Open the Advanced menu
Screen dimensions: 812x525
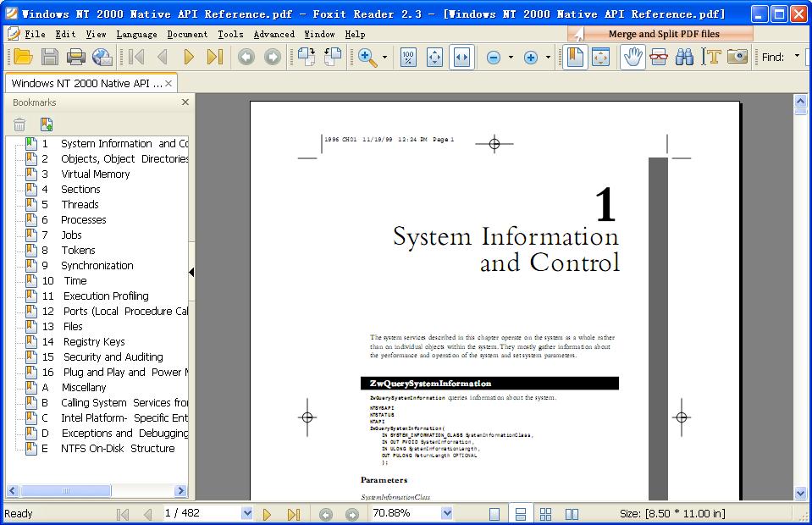click(x=274, y=34)
